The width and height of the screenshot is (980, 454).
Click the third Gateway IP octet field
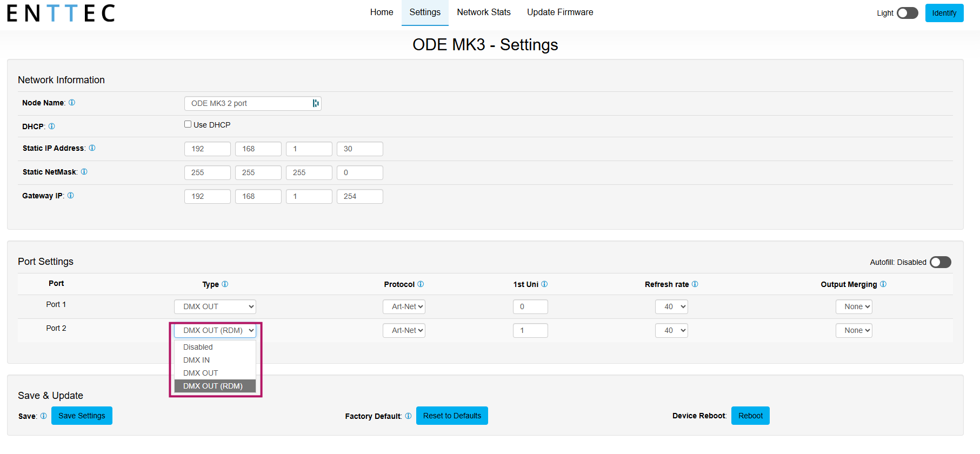309,196
